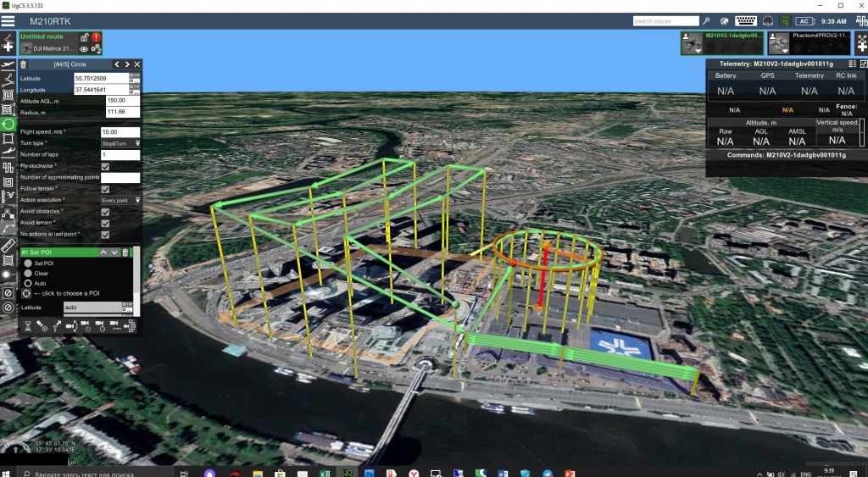Screen dimensions: 868x477
Task: Click the search magnifier next to search places
Action: (706, 20)
